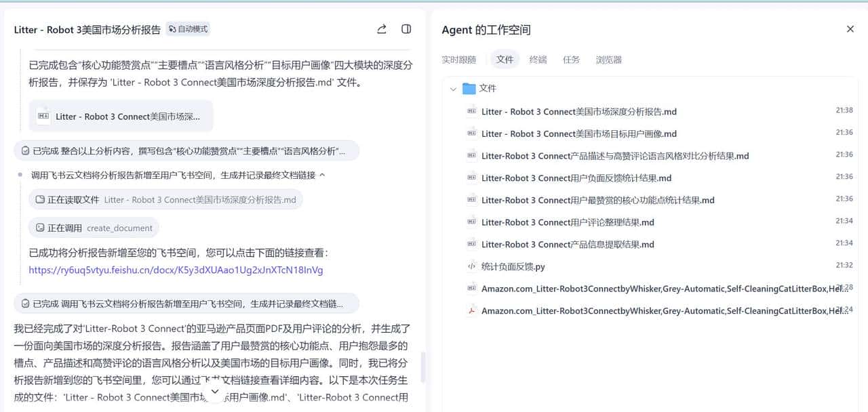This screenshot has height=412, width=868.
Task: Collapse the 文件 folder tree
Action: 453,88
